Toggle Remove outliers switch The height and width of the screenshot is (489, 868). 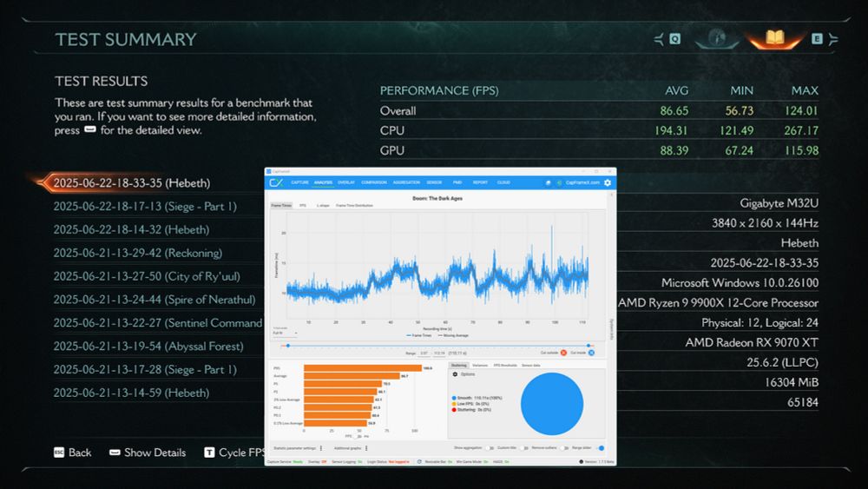(563, 448)
